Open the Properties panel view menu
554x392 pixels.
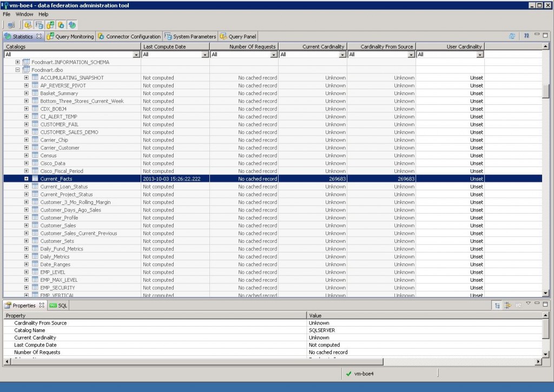pos(528,303)
